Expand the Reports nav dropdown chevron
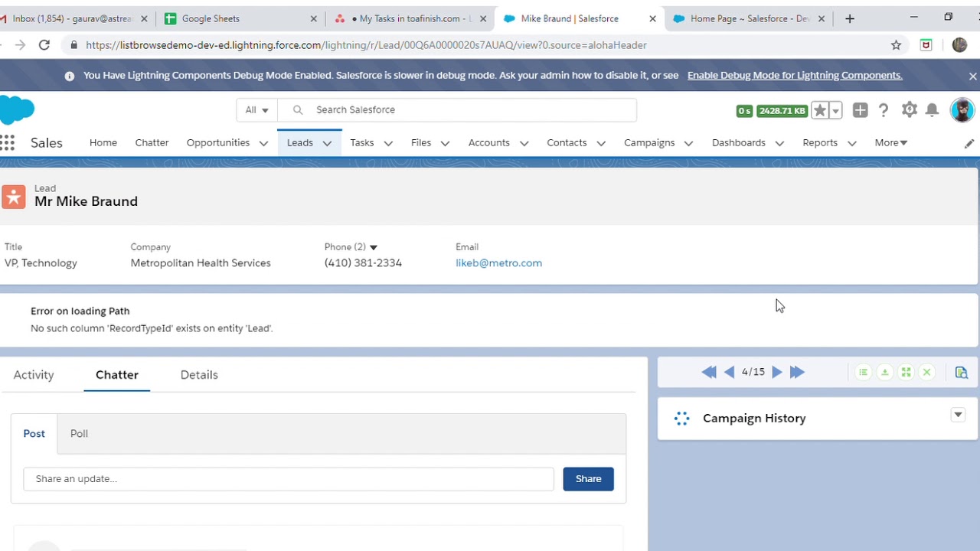Image resolution: width=980 pixels, height=551 pixels. [851, 143]
